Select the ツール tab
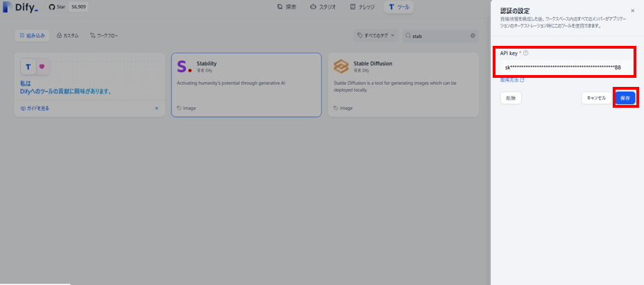This screenshot has width=644, height=285. (399, 7)
